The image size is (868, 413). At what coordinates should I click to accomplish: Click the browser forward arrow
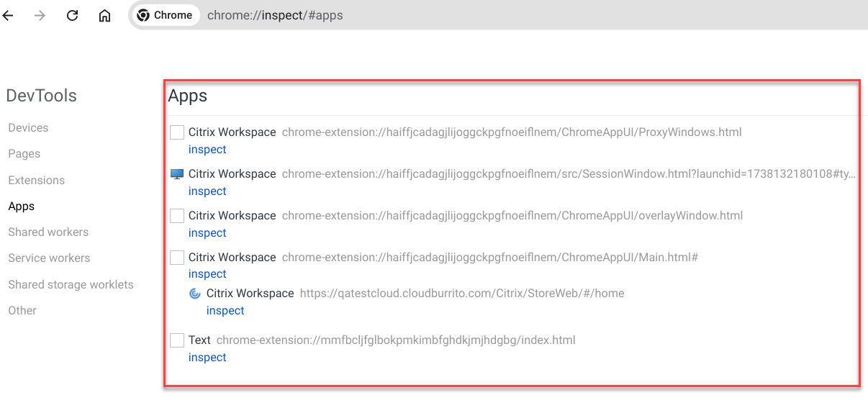(40, 15)
